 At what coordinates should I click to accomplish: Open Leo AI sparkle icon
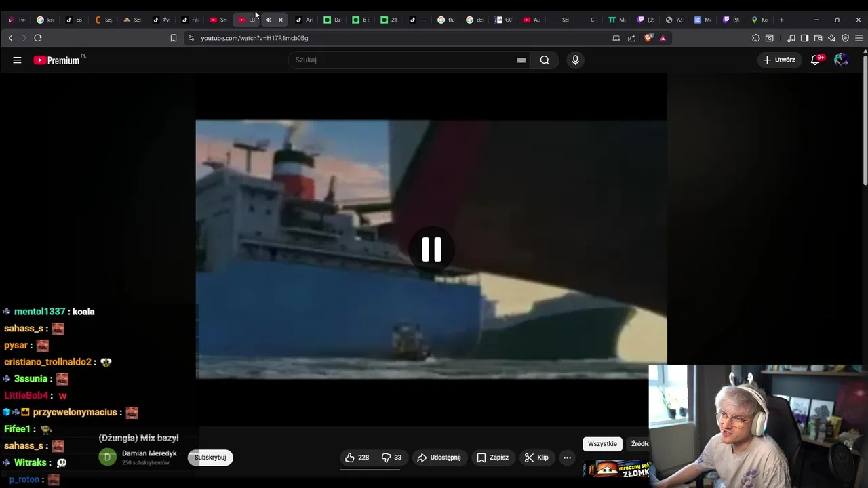point(831,38)
